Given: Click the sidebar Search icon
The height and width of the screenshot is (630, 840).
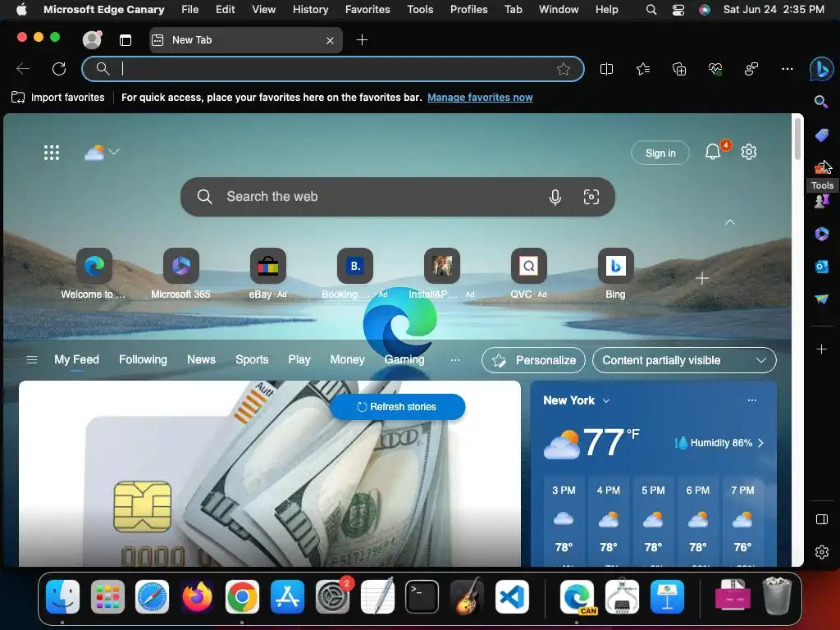Looking at the screenshot, I should click(821, 102).
